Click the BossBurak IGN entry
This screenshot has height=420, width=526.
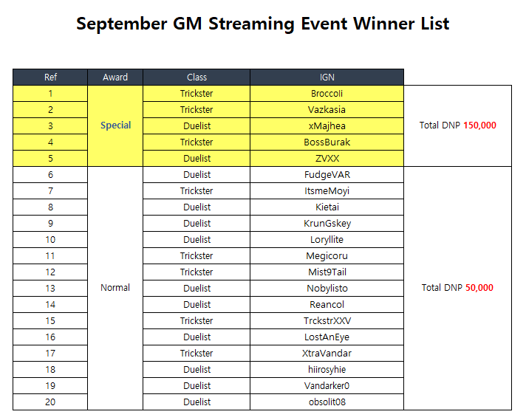327,142
